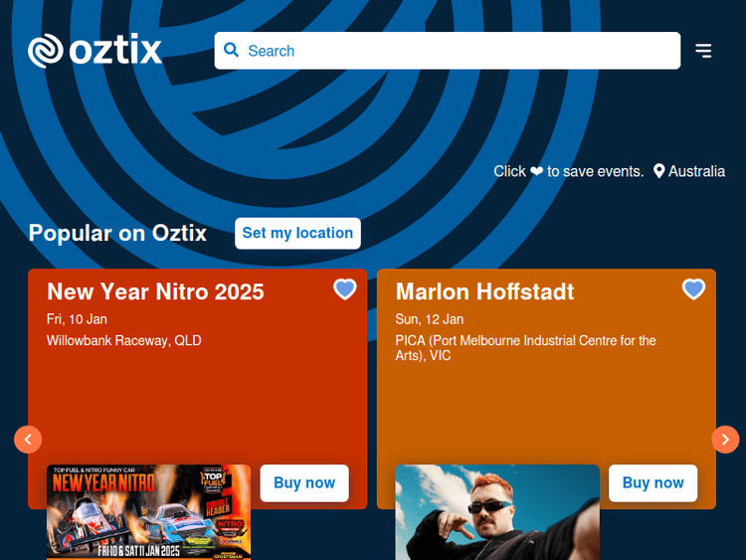Open Marlon Hoffstadt event title
The image size is (746, 560).
[x=484, y=291]
